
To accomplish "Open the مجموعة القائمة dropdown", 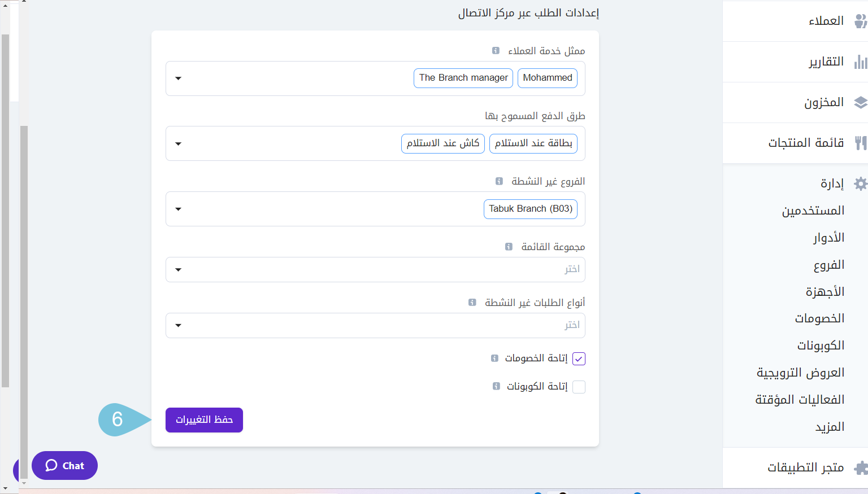I will [x=178, y=269].
